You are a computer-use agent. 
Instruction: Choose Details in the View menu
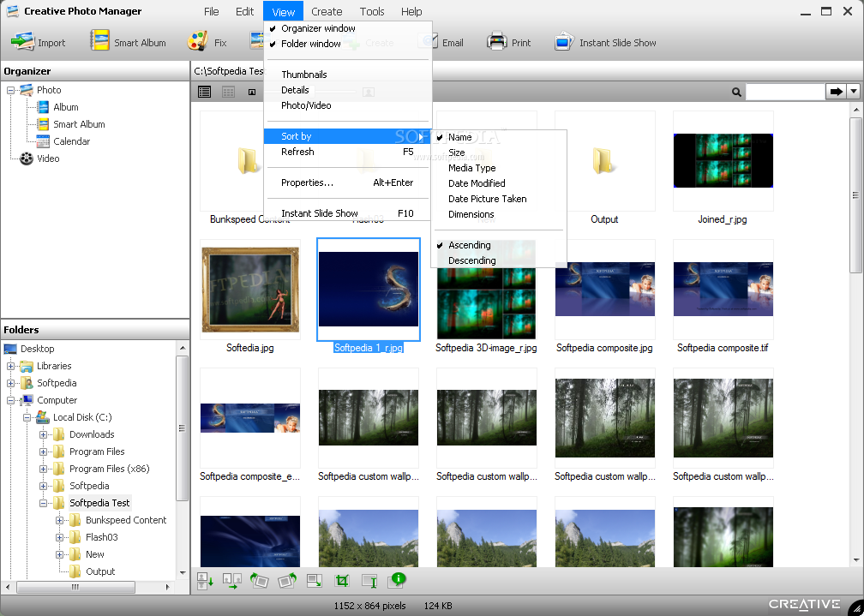[x=295, y=90]
